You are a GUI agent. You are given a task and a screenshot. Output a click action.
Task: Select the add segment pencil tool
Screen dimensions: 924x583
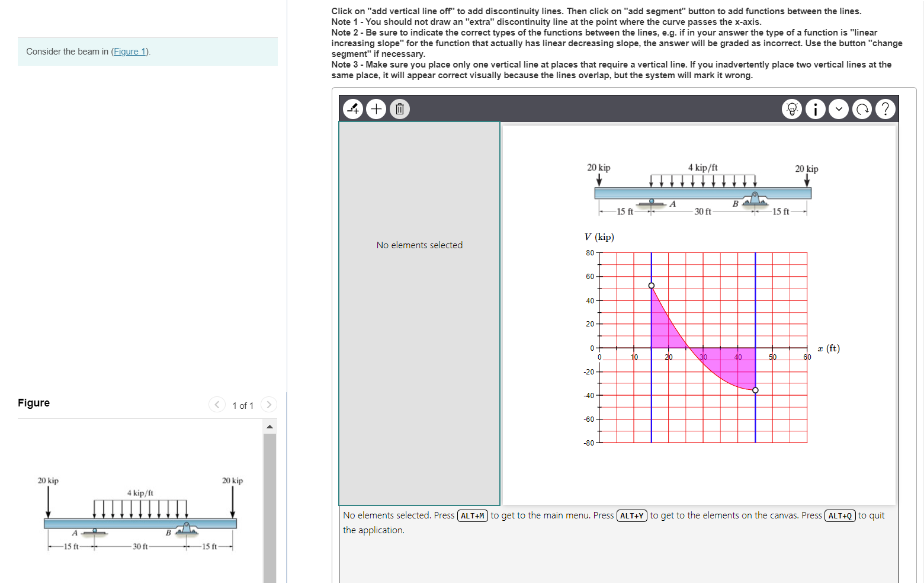(x=352, y=108)
